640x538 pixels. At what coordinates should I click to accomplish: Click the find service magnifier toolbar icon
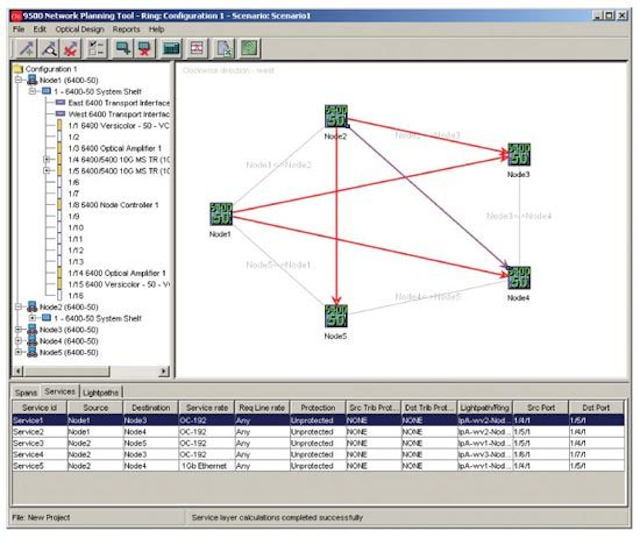49,49
